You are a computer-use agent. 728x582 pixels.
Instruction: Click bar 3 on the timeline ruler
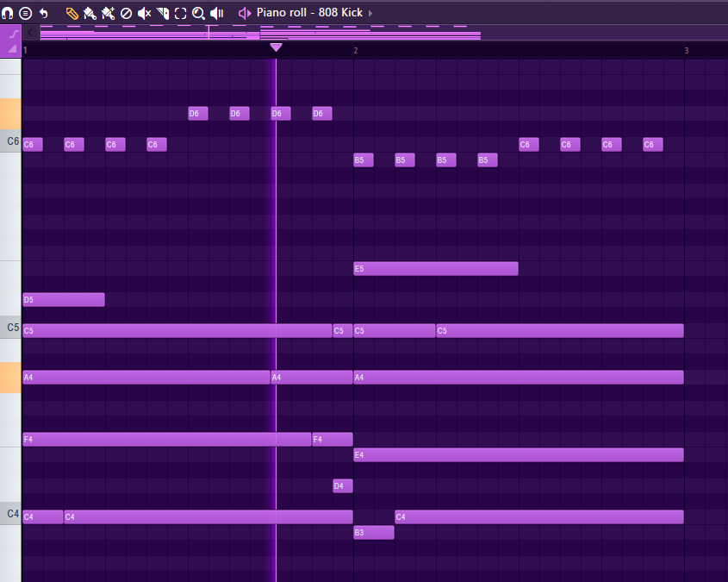pyautogui.click(x=686, y=50)
